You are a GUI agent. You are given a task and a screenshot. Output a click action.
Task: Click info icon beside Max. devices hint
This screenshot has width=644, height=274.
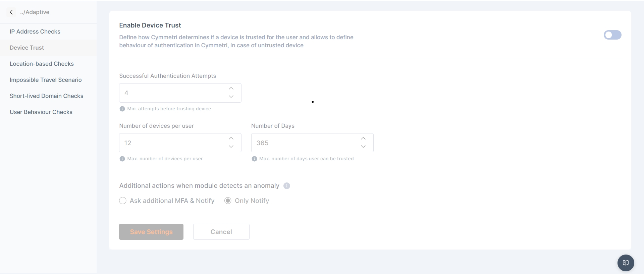pyautogui.click(x=122, y=159)
